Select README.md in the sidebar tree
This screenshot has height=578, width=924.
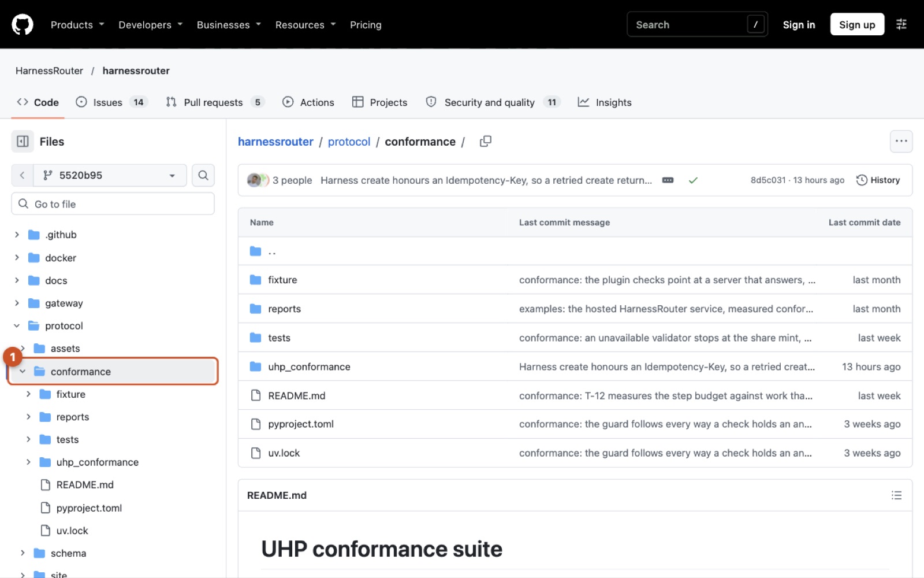coord(85,485)
